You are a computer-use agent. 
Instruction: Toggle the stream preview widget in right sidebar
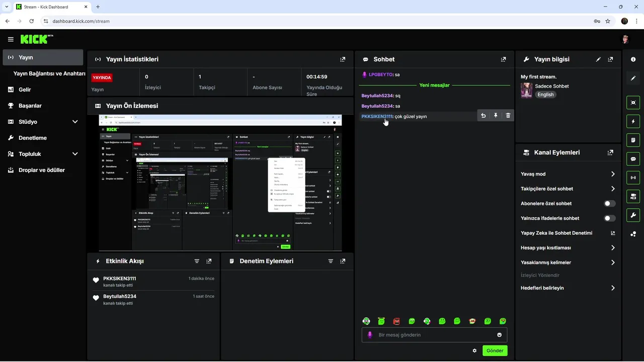click(x=633, y=103)
